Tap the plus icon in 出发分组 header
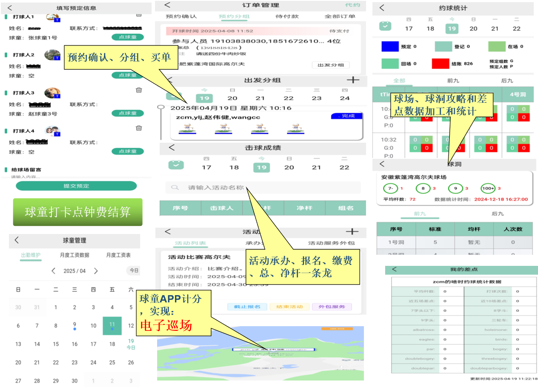 click(x=353, y=80)
